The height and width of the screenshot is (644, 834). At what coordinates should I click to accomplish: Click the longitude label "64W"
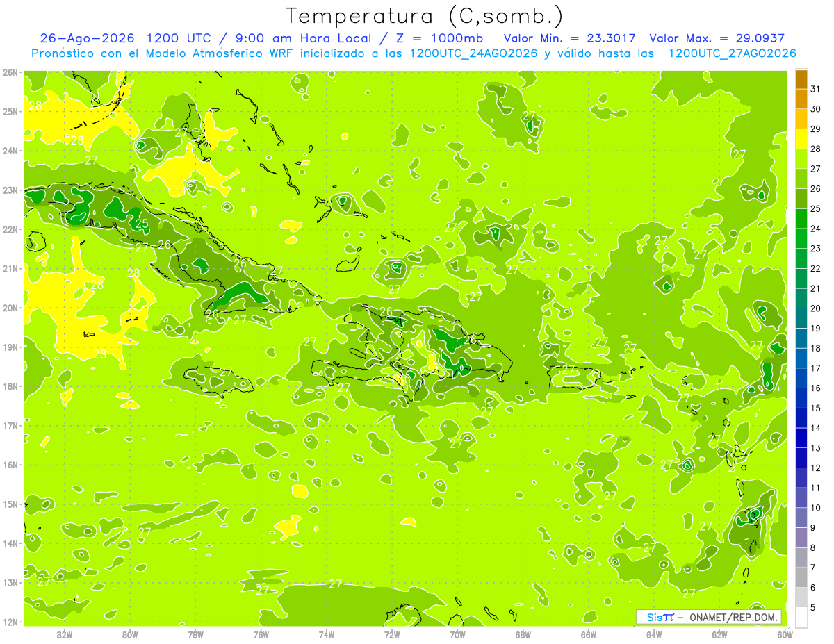654,635
